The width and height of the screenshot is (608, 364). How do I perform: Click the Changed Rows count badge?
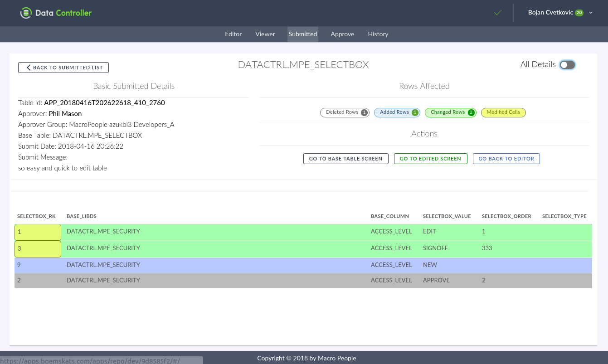(x=471, y=112)
